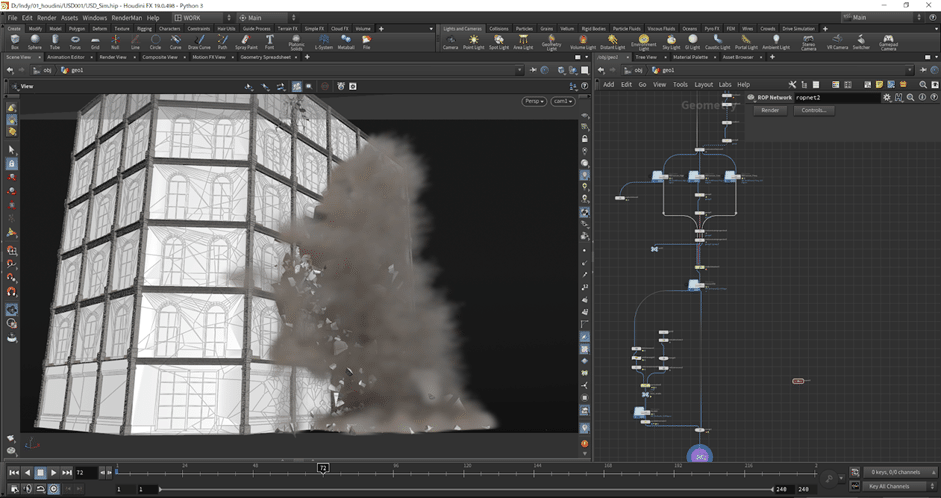941x498 pixels.
Task: Choose the L-System shelf tool
Action: click(x=323, y=41)
